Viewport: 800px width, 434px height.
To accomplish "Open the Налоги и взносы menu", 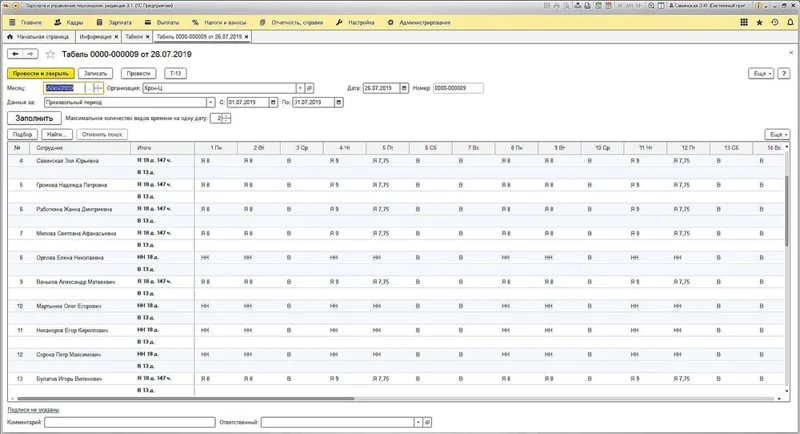I will (x=219, y=22).
